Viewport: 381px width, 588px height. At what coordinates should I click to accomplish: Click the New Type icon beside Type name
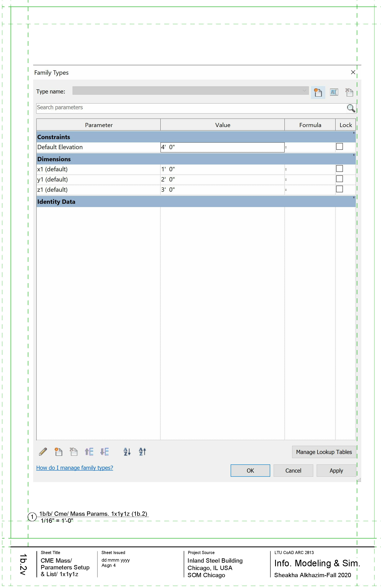point(318,92)
